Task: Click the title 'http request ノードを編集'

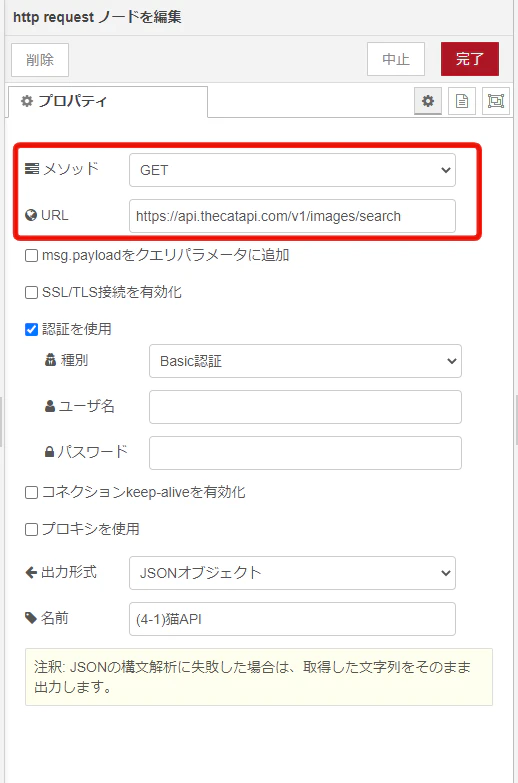Action: tap(97, 17)
